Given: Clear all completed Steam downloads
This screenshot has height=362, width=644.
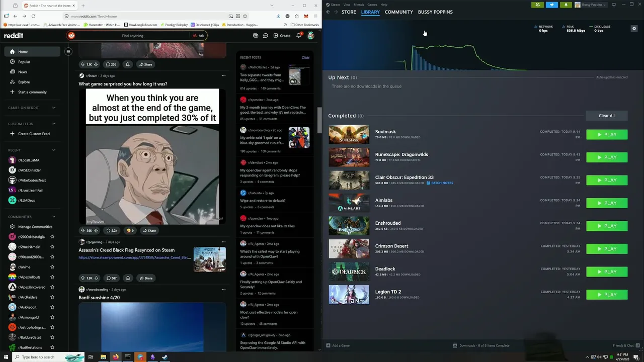Looking at the screenshot, I should (x=607, y=116).
